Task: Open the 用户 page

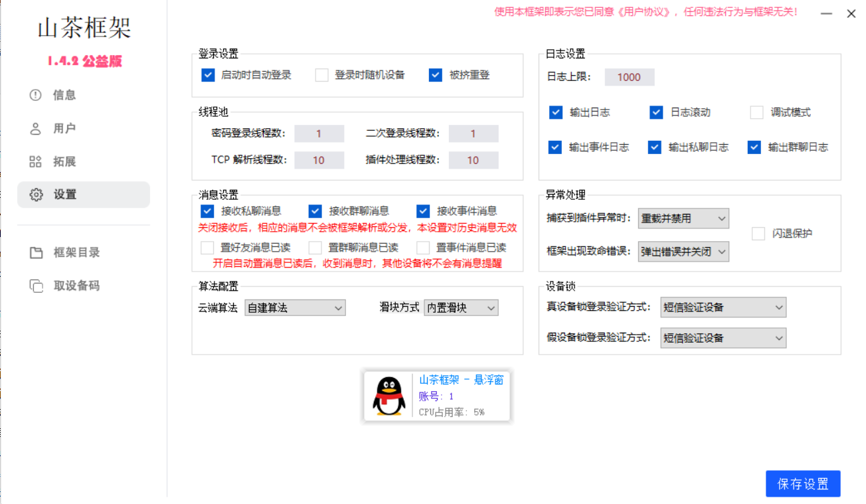Action: click(84, 128)
